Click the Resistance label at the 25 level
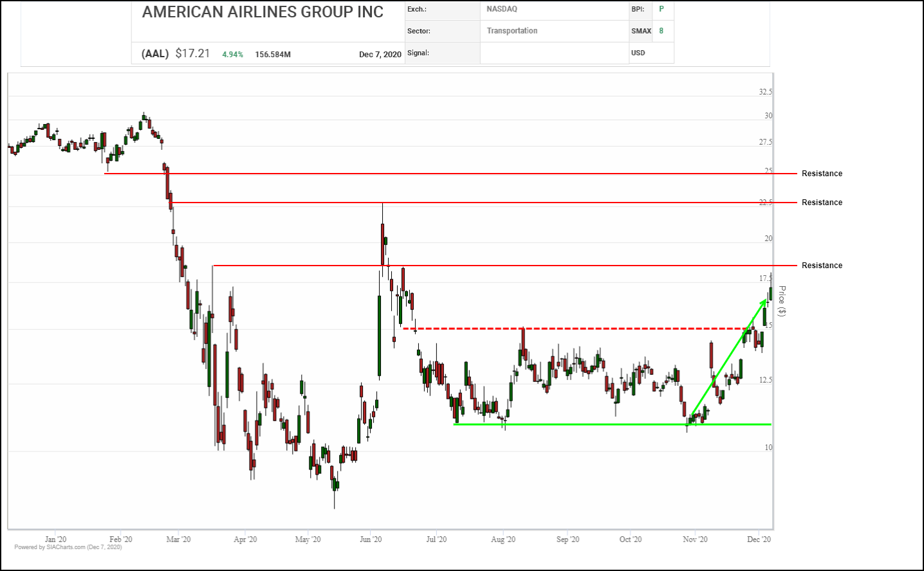The image size is (924, 571). coord(822,174)
